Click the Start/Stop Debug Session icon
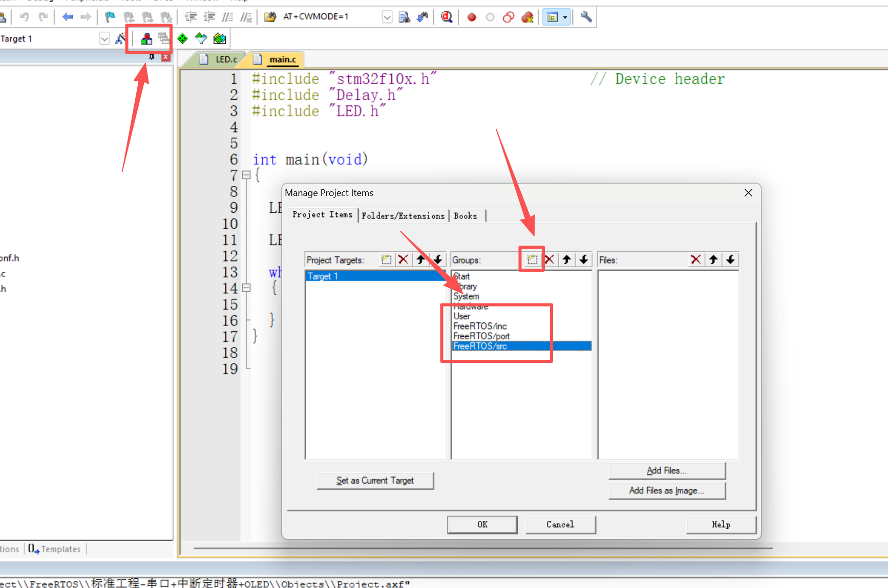The height and width of the screenshot is (588, 888). pyautogui.click(x=447, y=17)
